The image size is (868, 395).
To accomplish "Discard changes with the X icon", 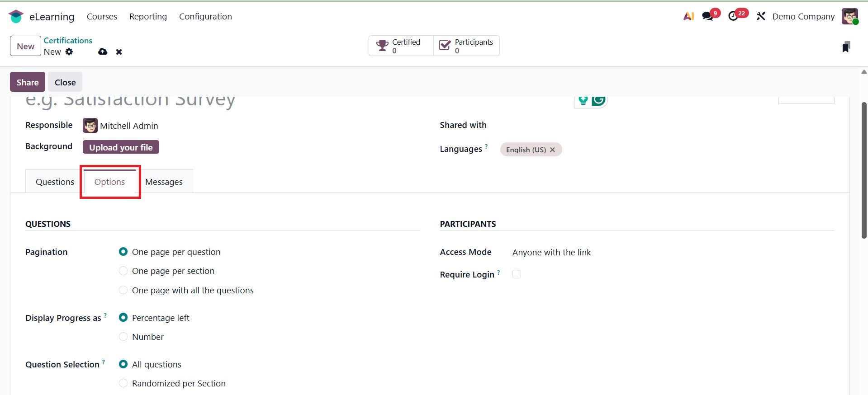I will coord(119,52).
